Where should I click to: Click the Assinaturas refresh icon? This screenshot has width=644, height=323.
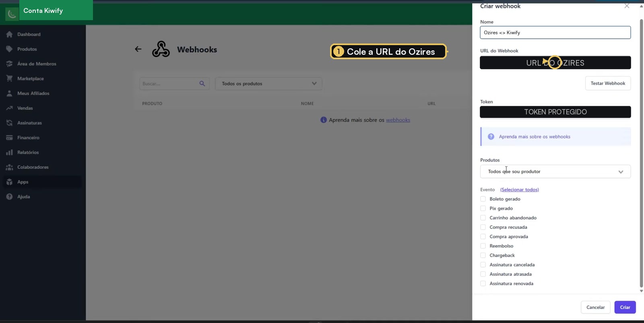coord(9,123)
